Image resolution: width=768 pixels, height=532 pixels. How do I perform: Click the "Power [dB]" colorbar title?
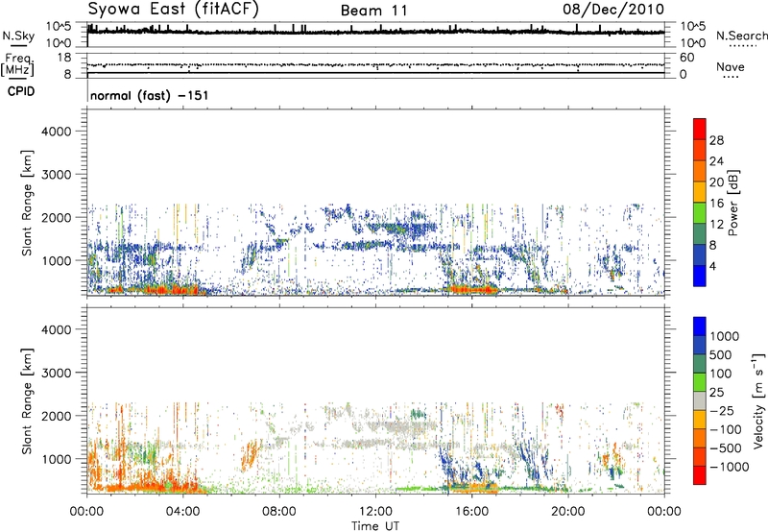tap(733, 203)
